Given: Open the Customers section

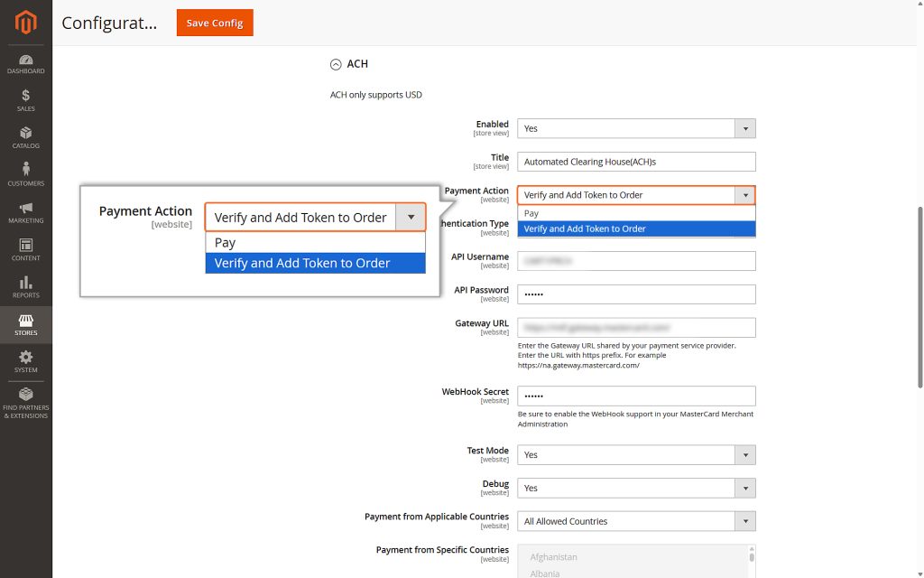Looking at the screenshot, I should 25,173.
